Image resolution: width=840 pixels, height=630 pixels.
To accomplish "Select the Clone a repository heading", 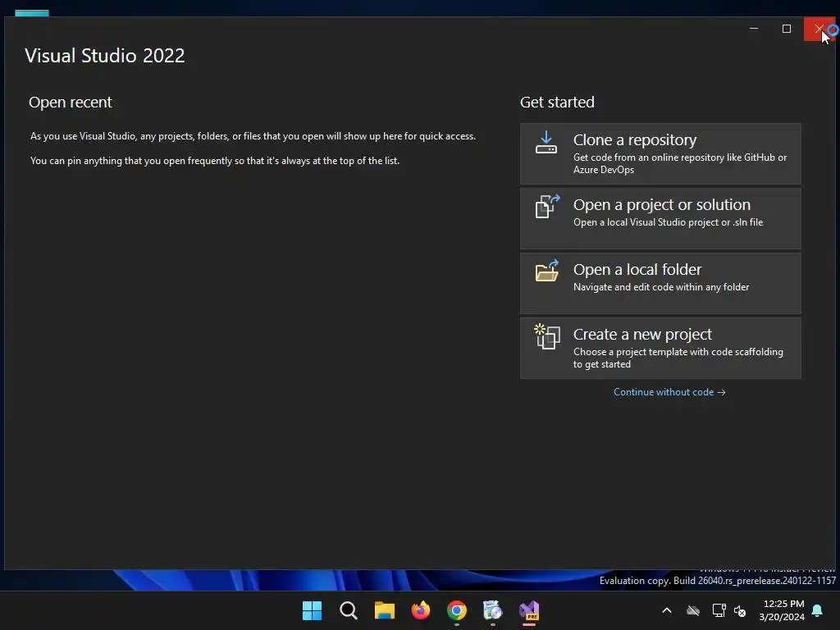I will pyautogui.click(x=635, y=139).
